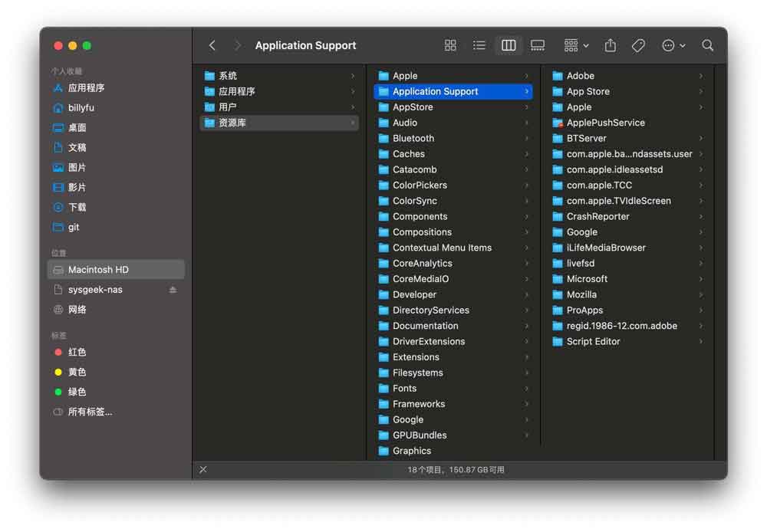Image resolution: width=767 pixels, height=532 pixels.
Task: Open the CoreAnalytics folder
Action: (x=422, y=264)
